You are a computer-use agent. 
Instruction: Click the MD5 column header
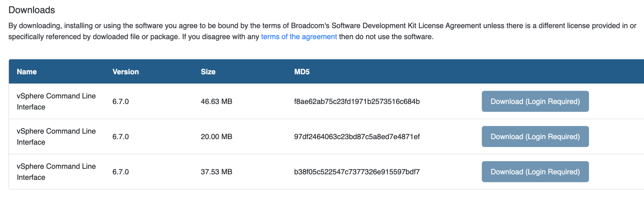[x=302, y=72]
